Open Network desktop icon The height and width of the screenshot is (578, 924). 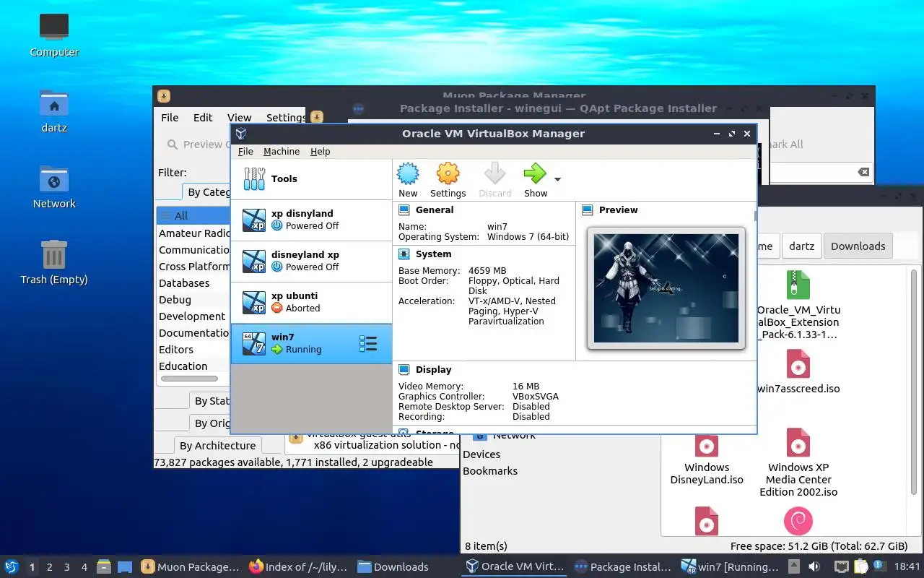click(54, 179)
